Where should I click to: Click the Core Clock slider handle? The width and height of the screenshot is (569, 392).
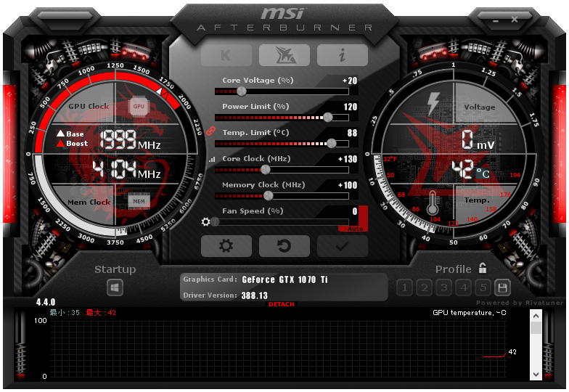tap(266, 170)
